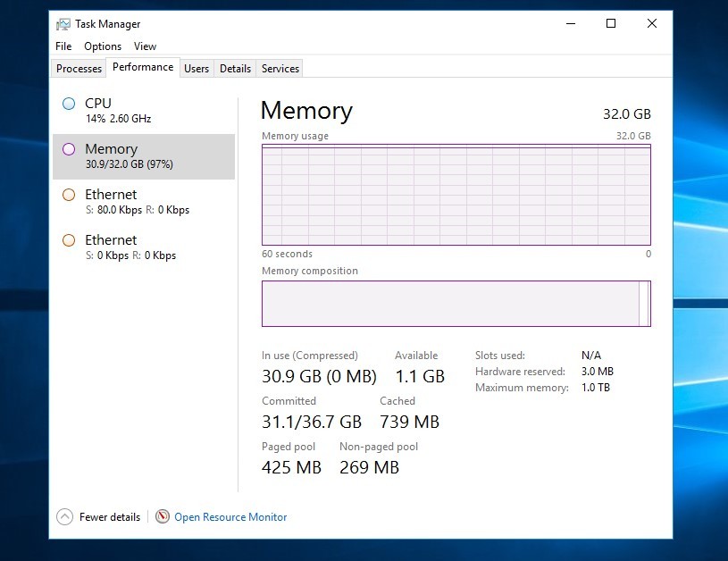
Task: Click the 60 seconds graph label
Action: tap(287, 254)
